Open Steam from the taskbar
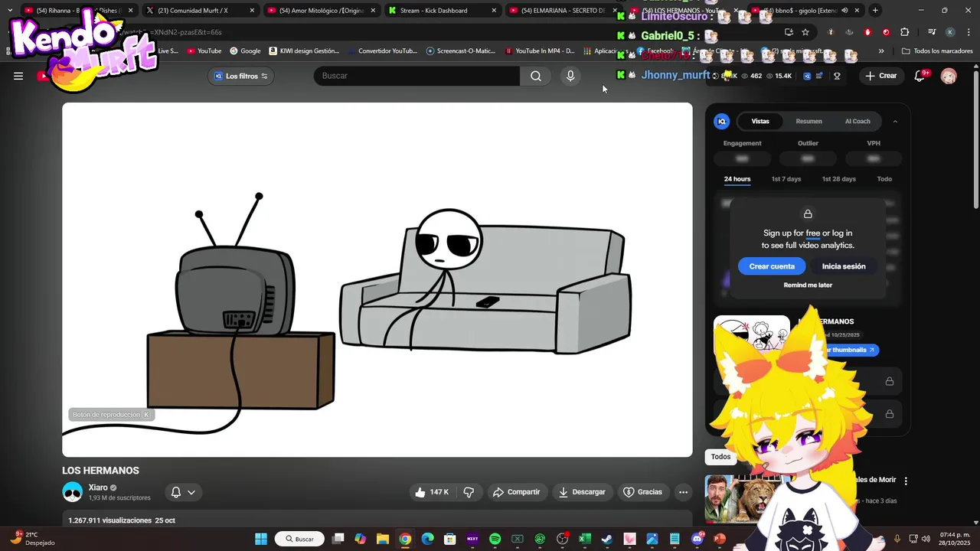This screenshot has width=980, height=551. (607, 539)
